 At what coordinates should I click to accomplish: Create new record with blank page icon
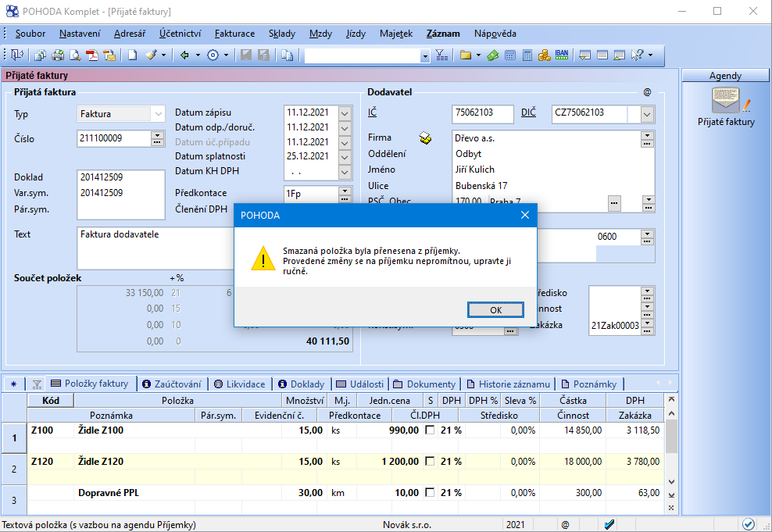(132, 55)
